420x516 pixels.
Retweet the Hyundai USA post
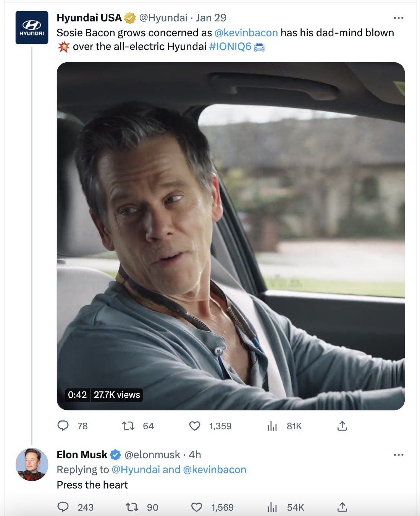(x=128, y=426)
